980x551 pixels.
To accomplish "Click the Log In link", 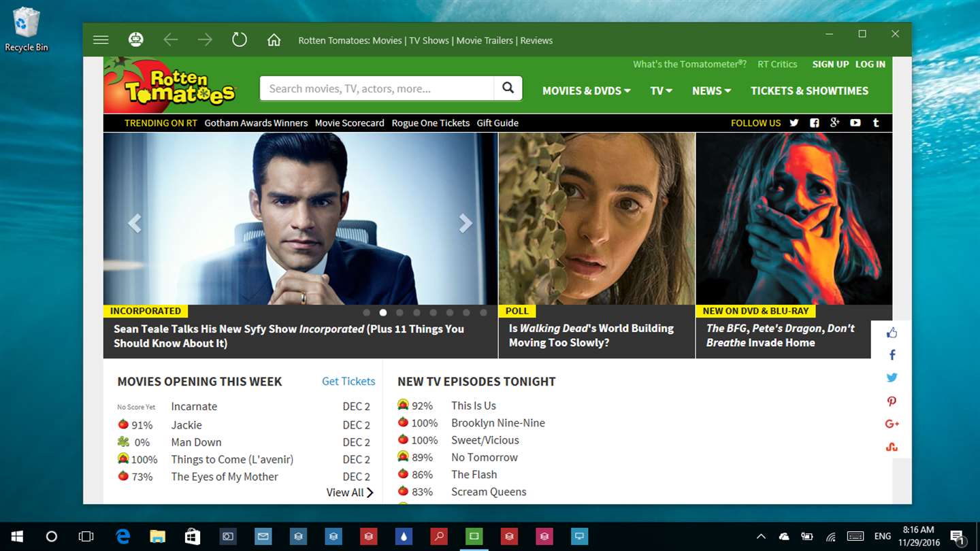I will 870,64.
